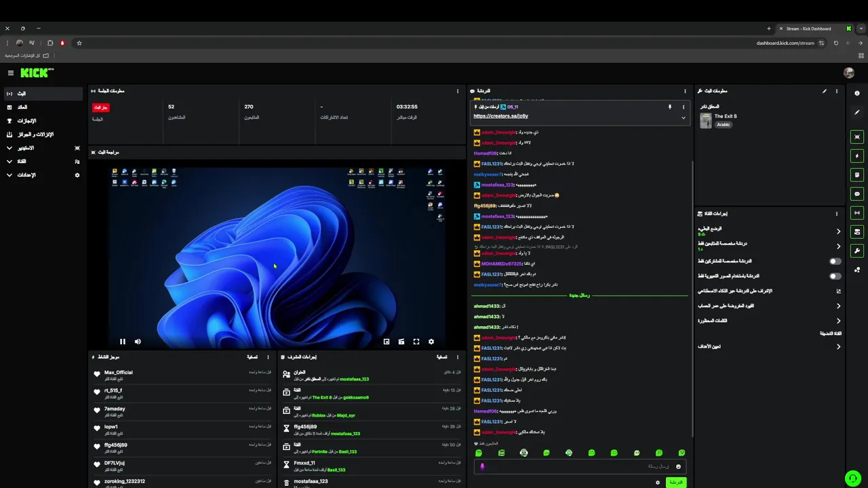Screen dimensions: 868x488
Task: Toggle the channel actions widget in the right sidebar
Action: coord(857,232)
